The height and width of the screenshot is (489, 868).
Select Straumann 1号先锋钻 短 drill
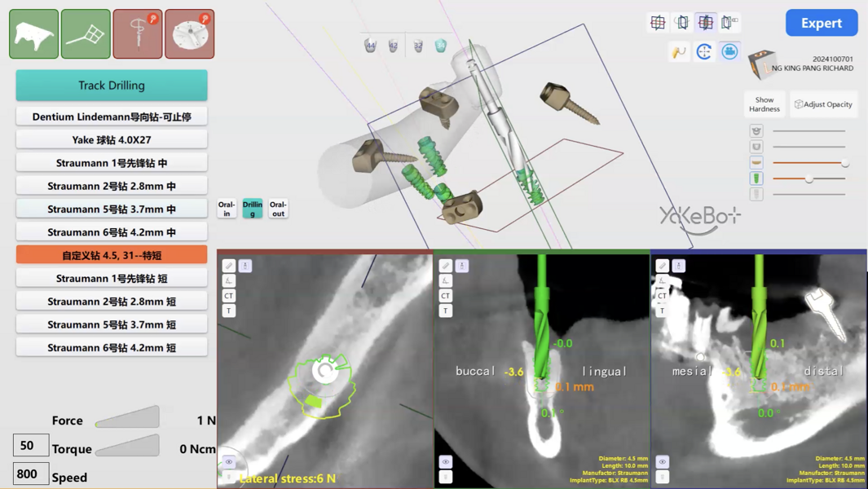tap(112, 278)
